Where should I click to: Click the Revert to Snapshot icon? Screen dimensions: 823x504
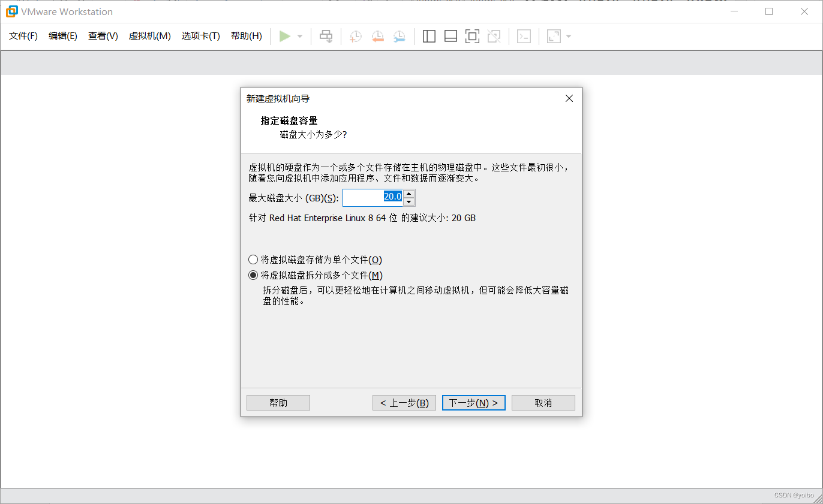tap(377, 37)
